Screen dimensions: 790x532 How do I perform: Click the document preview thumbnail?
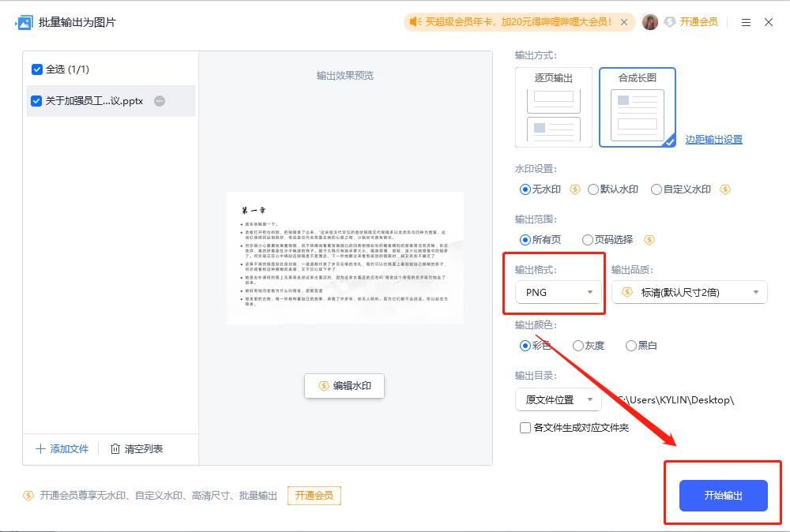pyautogui.click(x=345, y=257)
